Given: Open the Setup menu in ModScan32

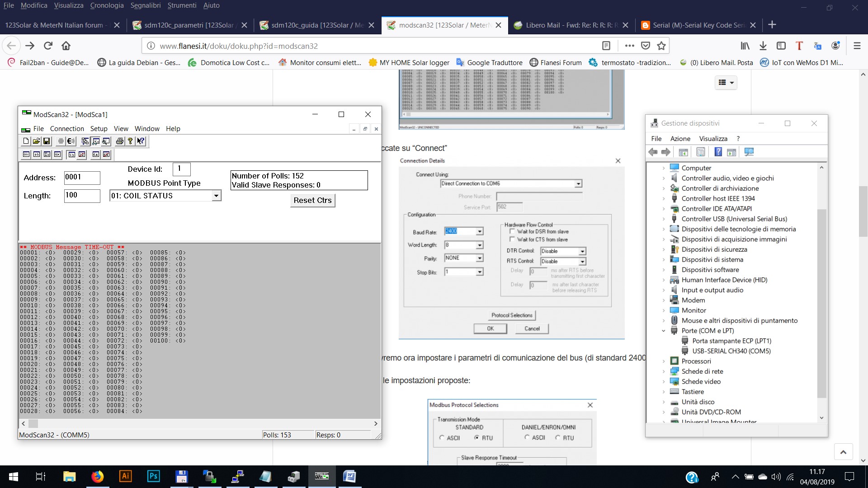Looking at the screenshot, I should point(99,129).
